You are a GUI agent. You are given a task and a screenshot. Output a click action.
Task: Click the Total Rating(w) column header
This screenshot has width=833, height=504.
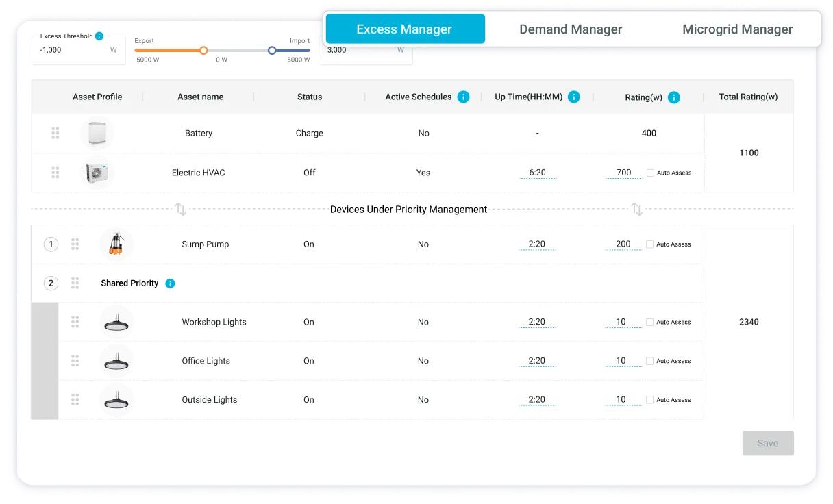tap(748, 97)
